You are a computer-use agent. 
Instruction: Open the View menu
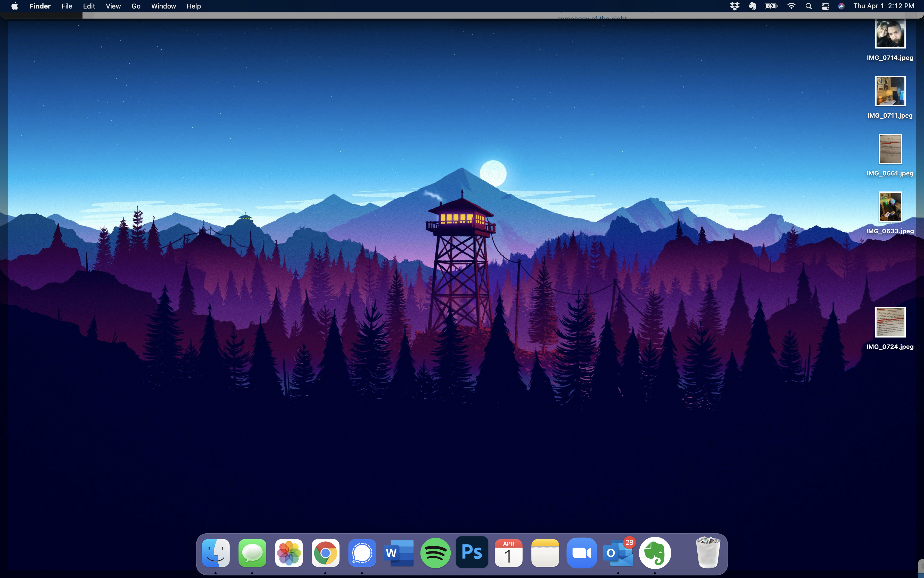113,6
